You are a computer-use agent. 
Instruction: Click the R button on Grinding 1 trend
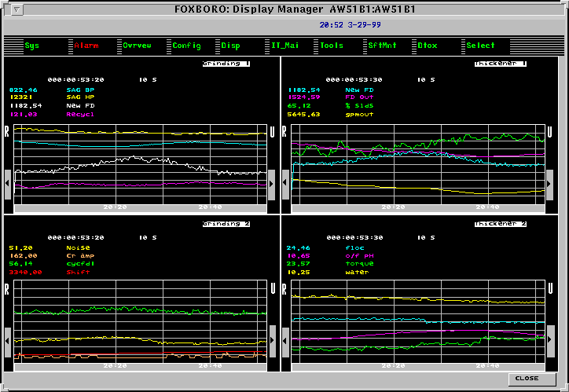6,131
